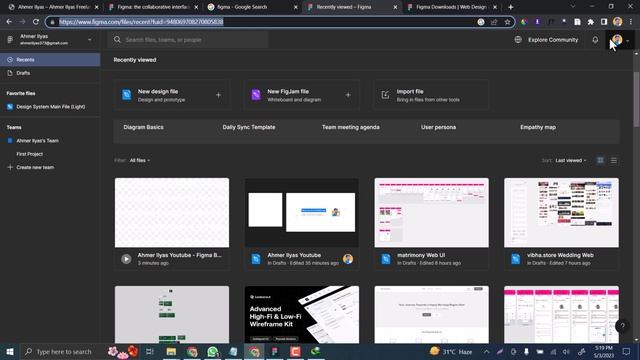Switch to Ahmer Ilyas Freelancer tab
This screenshot has width=640, height=360.
click(x=53, y=7)
